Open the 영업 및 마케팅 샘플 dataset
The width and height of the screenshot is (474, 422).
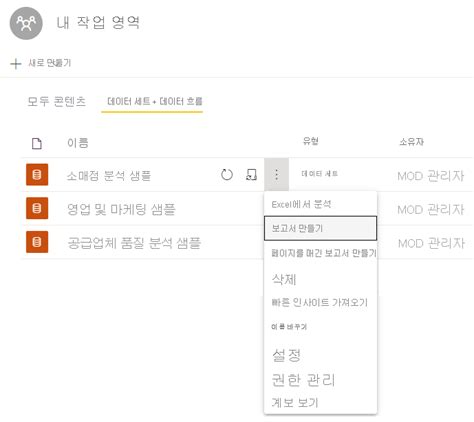tap(121, 209)
